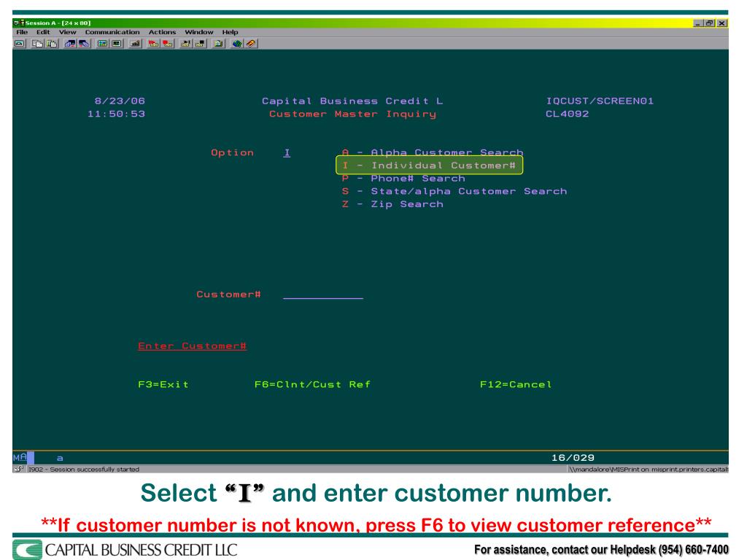The height and width of the screenshot is (560, 747).
Task: Click the 'IQCUST/SCREEN01' program name
Action: coord(600,101)
